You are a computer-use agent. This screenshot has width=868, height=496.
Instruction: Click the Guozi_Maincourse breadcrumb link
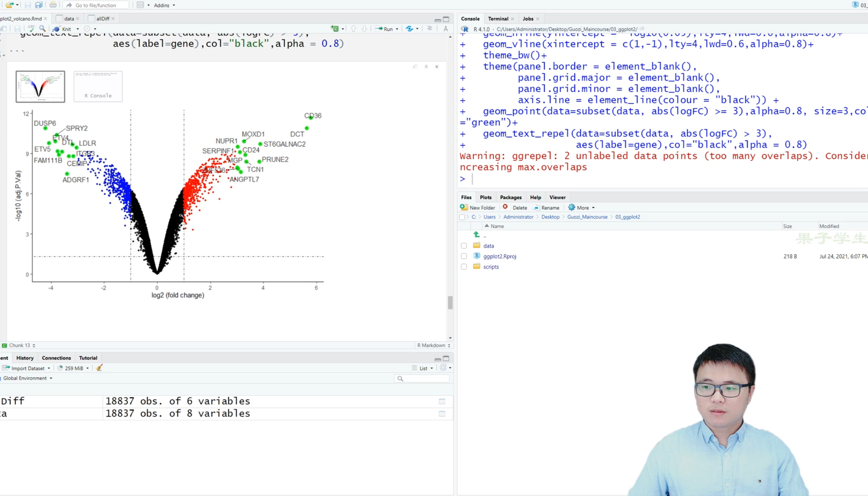[x=587, y=217]
